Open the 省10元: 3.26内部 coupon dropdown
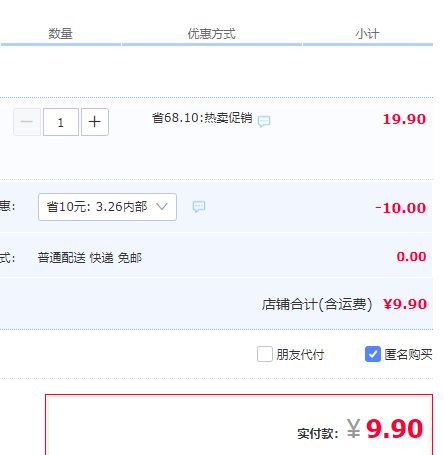Viewport: 444px width, 455px height. 107,207
